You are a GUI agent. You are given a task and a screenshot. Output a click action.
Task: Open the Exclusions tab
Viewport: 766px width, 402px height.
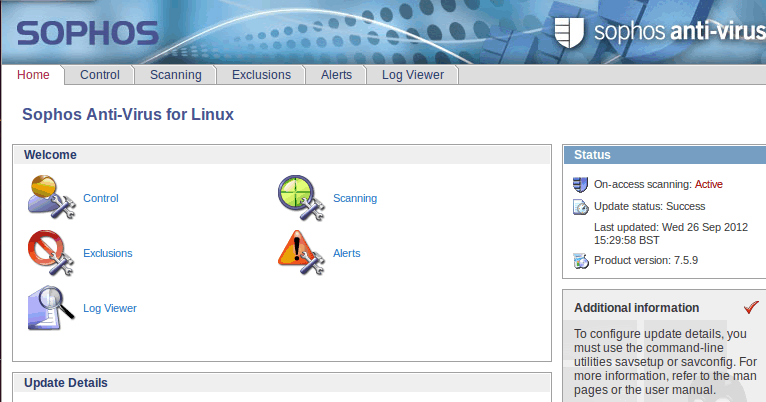[261, 75]
